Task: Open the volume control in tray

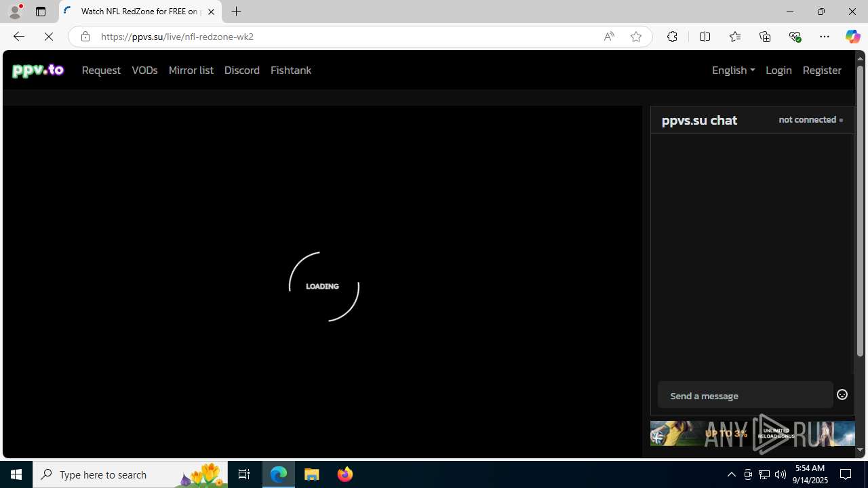Action: pos(781,474)
